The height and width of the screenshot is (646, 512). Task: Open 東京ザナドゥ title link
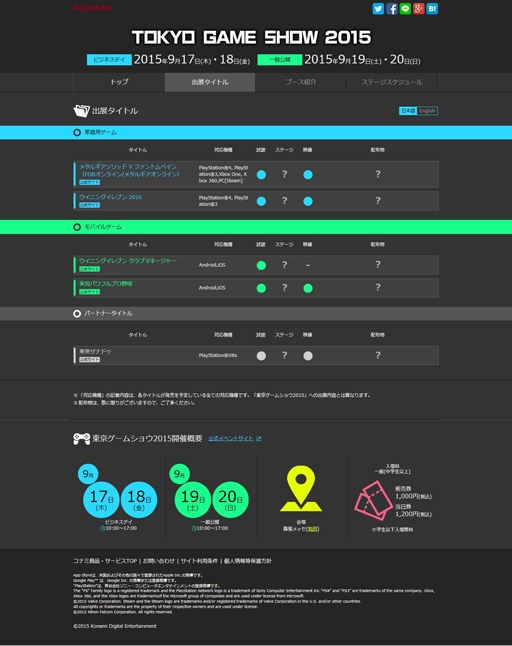click(x=95, y=351)
